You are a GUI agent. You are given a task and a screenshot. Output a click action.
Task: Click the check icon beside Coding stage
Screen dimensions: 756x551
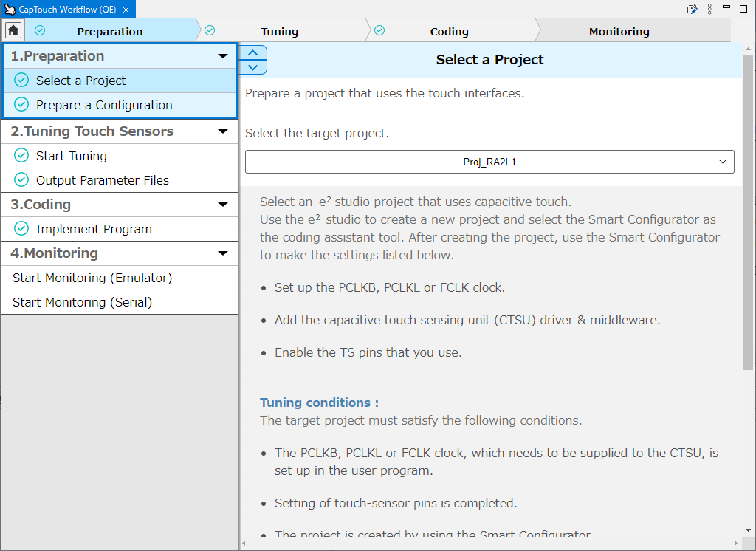[379, 31]
